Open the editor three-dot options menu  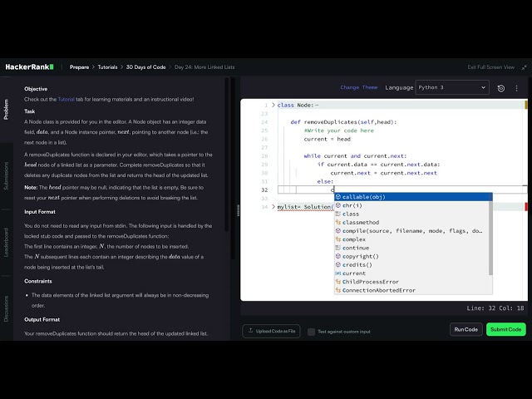click(x=516, y=88)
